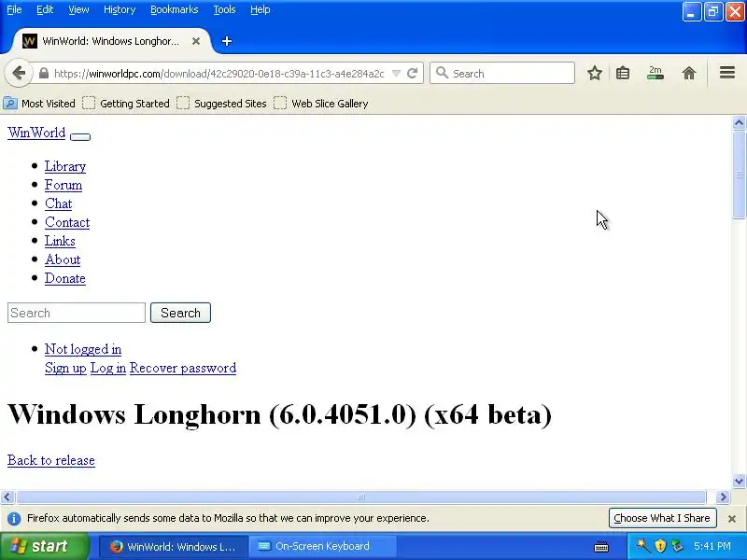Open the downloads progress indicator
The width and height of the screenshot is (747, 560).
click(655, 74)
